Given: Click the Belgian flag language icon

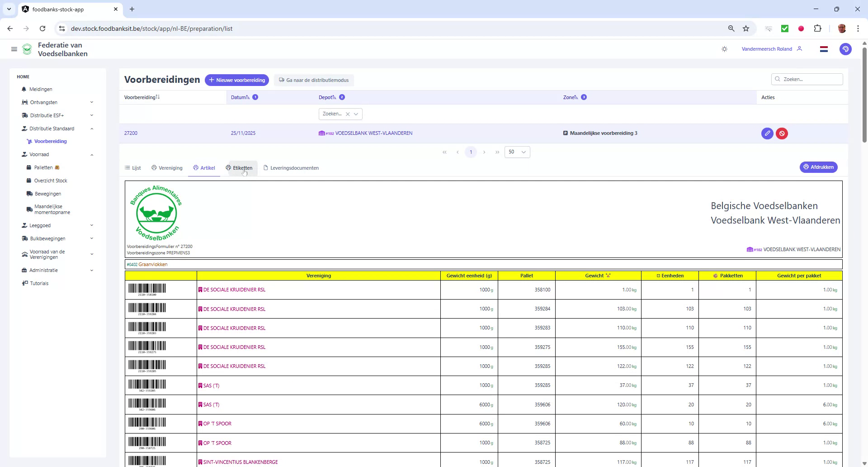Looking at the screenshot, I should [x=824, y=49].
